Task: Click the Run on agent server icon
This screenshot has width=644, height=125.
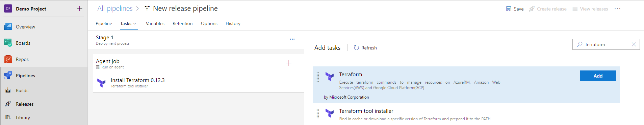Action: [x=98, y=67]
